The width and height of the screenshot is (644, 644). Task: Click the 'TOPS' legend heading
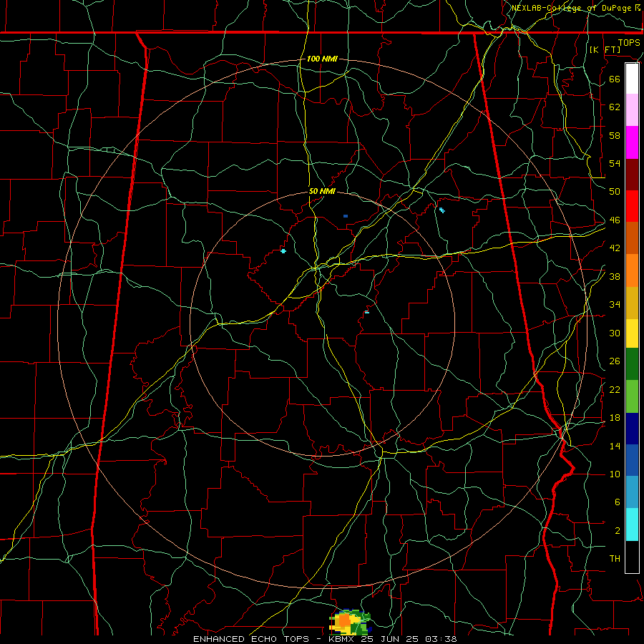coord(629,42)
